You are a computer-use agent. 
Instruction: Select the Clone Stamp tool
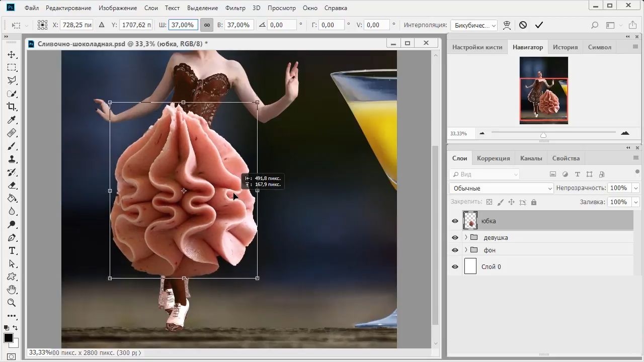(12, 159)
